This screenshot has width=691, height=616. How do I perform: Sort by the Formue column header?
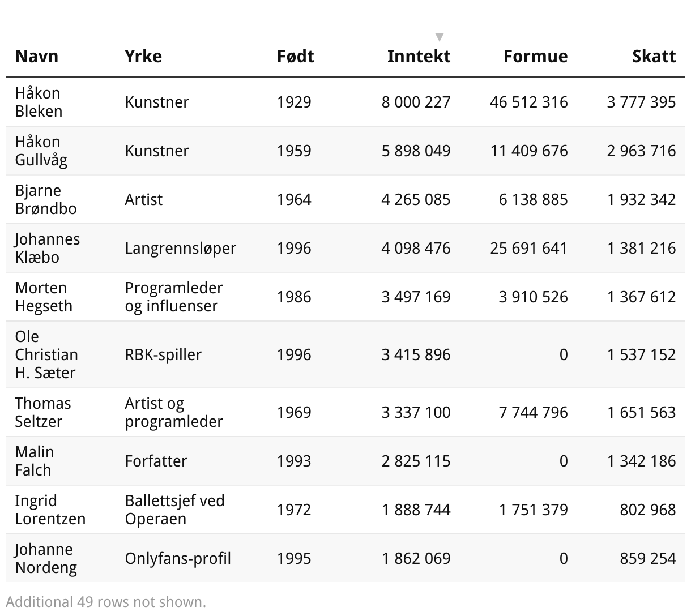click(x=535, y=56)
